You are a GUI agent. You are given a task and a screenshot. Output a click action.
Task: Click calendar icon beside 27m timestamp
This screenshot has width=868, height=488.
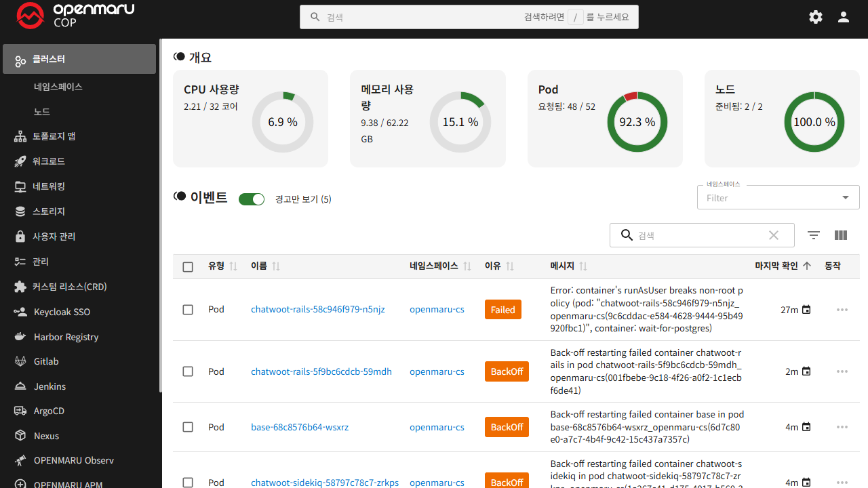[806, 310]
